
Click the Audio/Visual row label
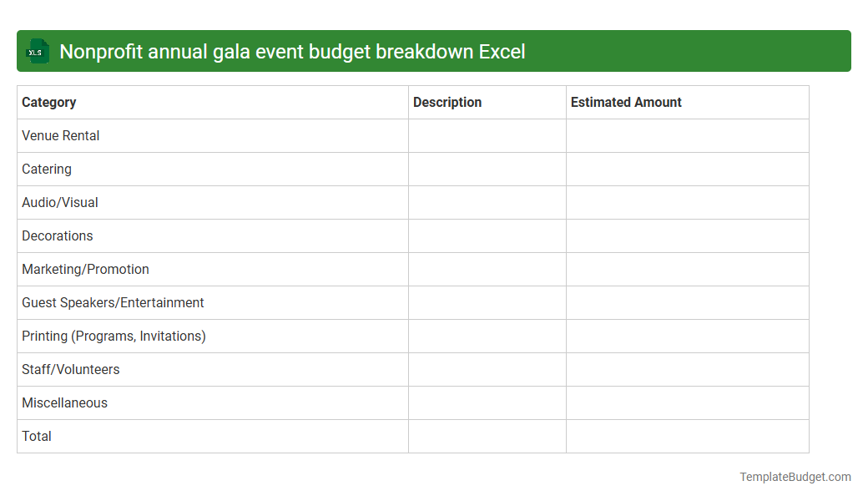59,202
